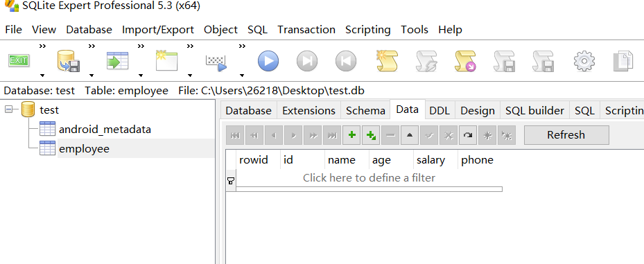Open the Object menu
Image resolution: width=644 pixels, height=264 pixels.
[x=220, y=30]
